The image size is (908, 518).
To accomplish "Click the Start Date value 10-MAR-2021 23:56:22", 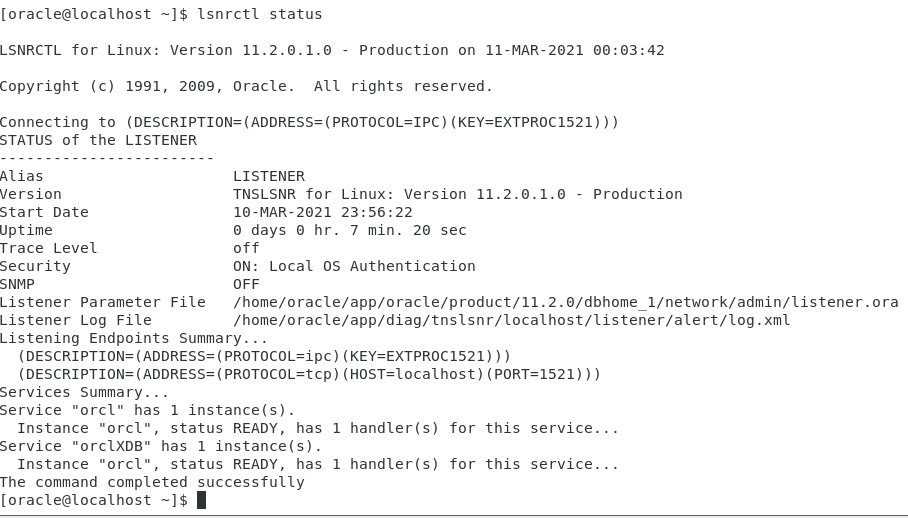I will (x=323, y=212).
